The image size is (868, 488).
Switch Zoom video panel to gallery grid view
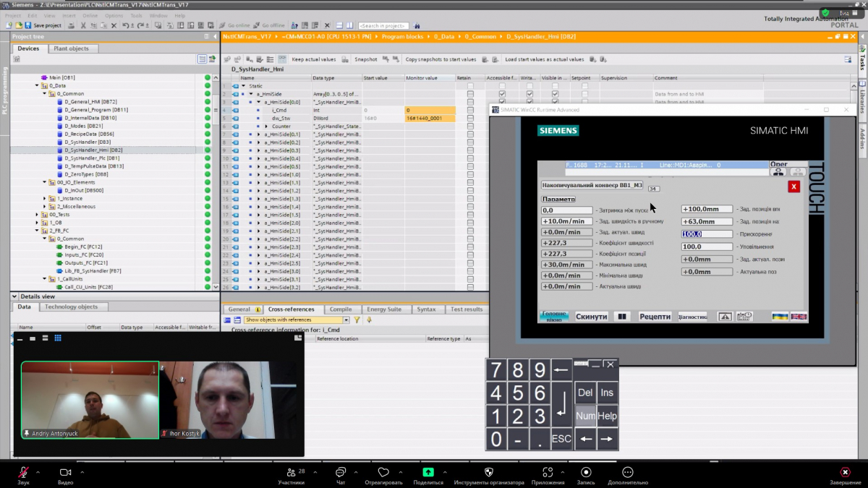click(58, 338)
